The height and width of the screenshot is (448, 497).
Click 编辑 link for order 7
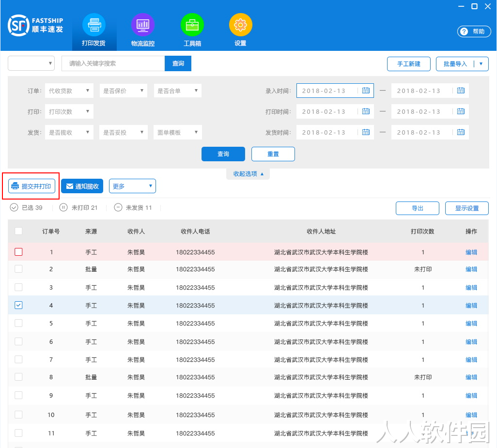471,359
